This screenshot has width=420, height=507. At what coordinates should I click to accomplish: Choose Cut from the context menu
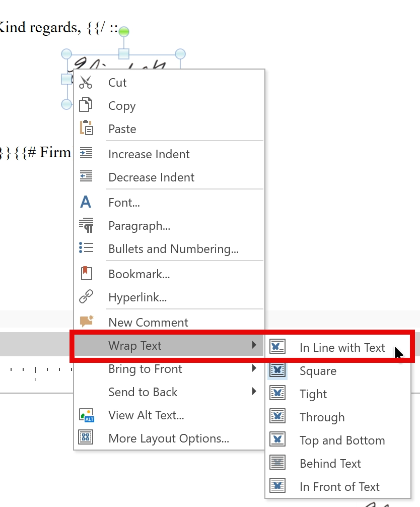click(169, 83)
